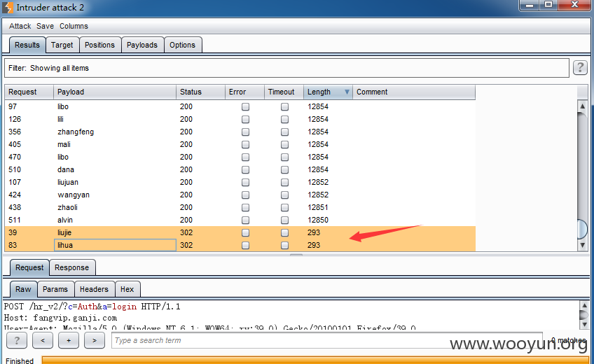Select the Raw view tab
The width and height of the screenshot is (594, 364).
tap(23, 289)
